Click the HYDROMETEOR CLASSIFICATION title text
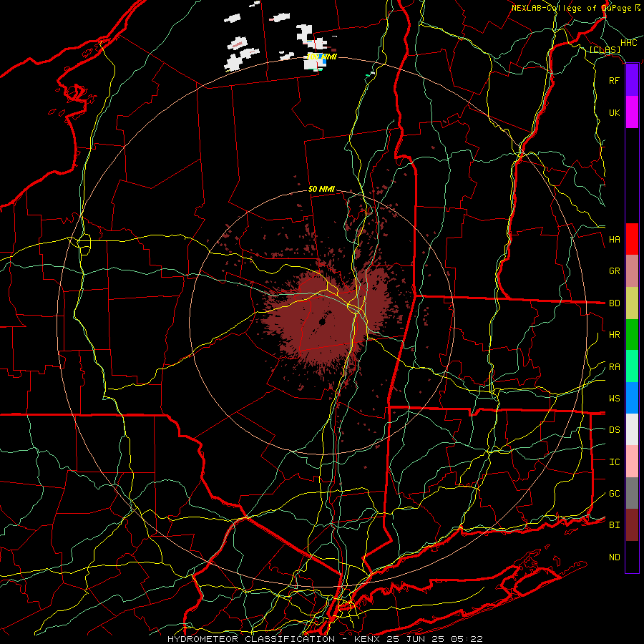 pyautogui.click(x=251, y=639)
